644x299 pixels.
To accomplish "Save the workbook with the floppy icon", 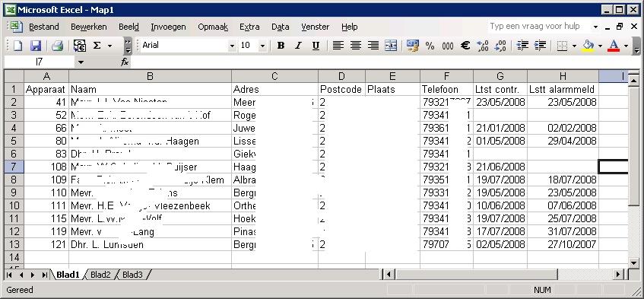I will (36, 46).
